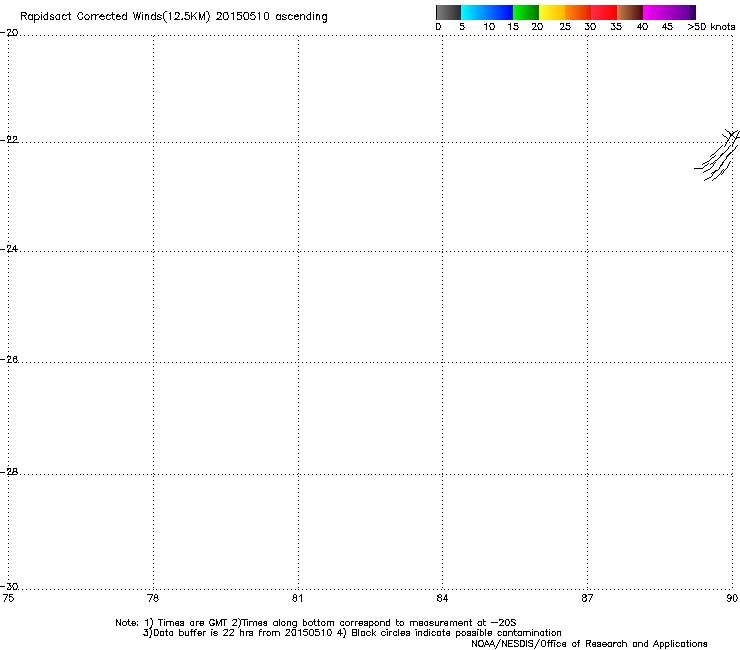Click the latitude label '-28'
Screen dimensions: 740x650
pyautogui.click(x=9, y=472)
